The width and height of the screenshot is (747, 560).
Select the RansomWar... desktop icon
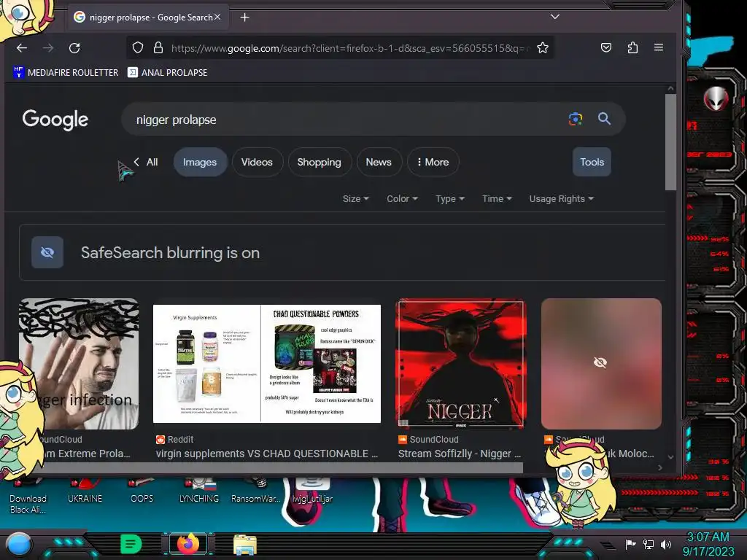[256, 491]
